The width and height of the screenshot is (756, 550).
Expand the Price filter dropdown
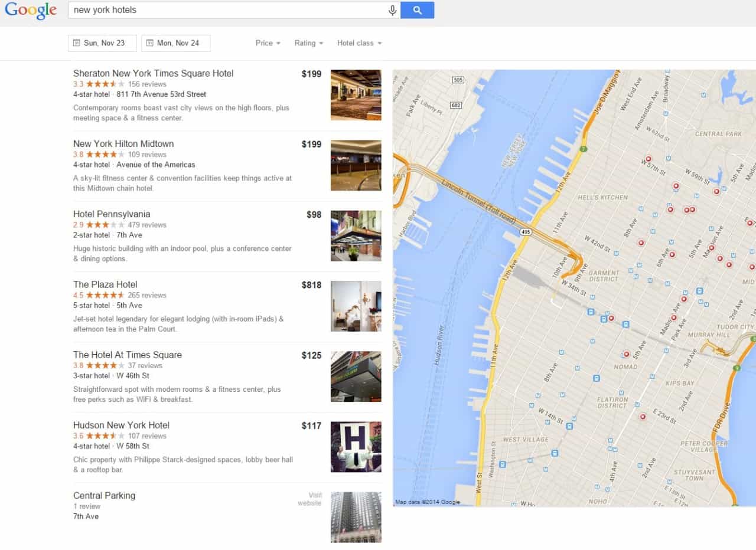[268, 43]
